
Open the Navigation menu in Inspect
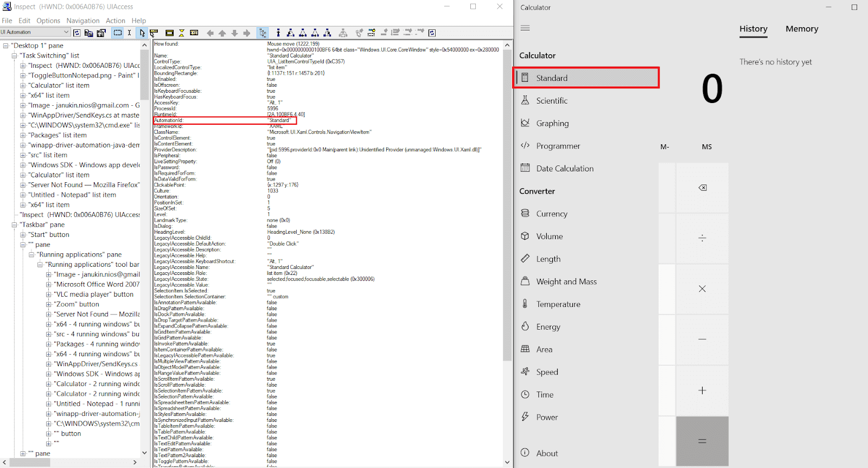pyautogui.click(x=83, y=21)
